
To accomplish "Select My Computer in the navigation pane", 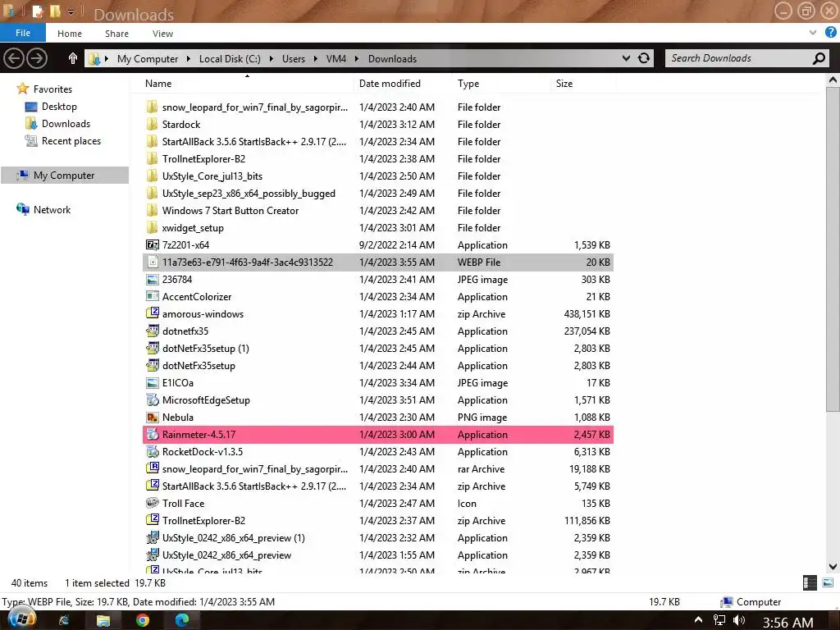I will point(65,176).
